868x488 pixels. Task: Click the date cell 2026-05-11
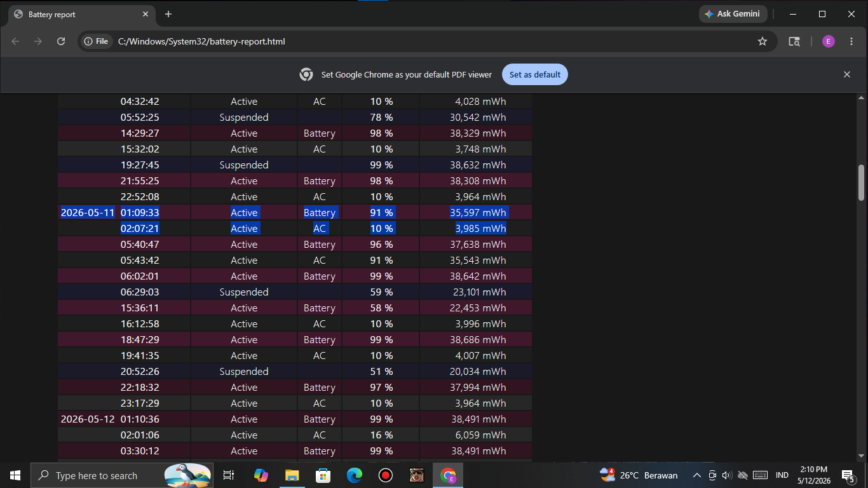(x=88, y=212)
